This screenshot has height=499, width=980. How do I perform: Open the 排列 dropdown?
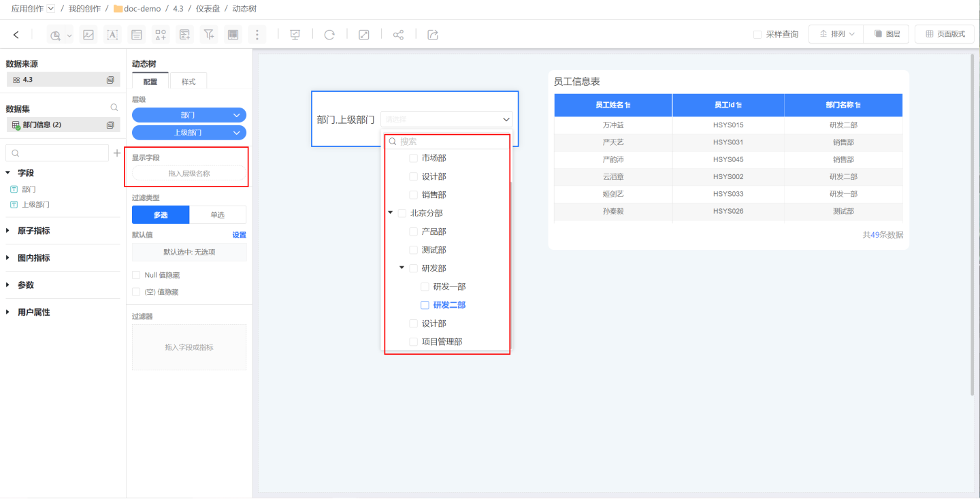tap(836, 34)
